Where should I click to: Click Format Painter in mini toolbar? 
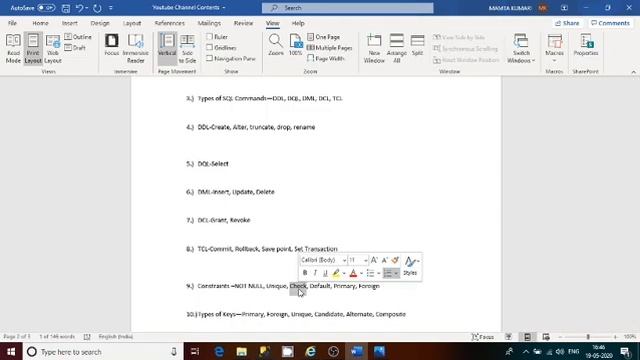[395, 260]
